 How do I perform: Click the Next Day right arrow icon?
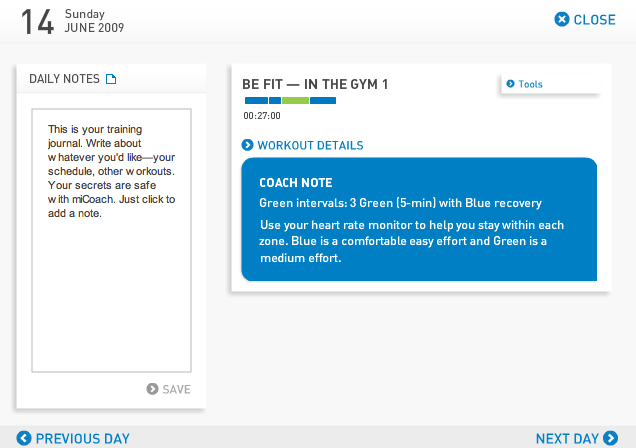(610, 438)
